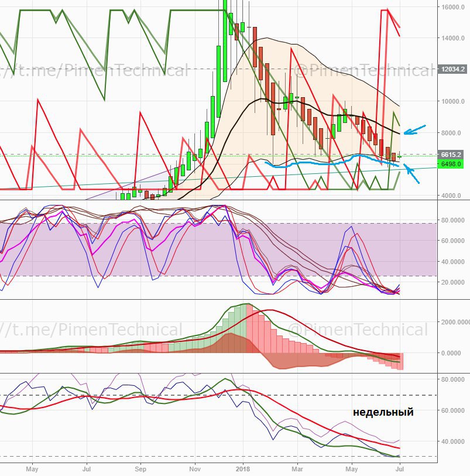Image resolution: width=470 pixels, height=476 pixels.
Task: Click the 'Nov' time axis label
Action: (x=194, y=469)
